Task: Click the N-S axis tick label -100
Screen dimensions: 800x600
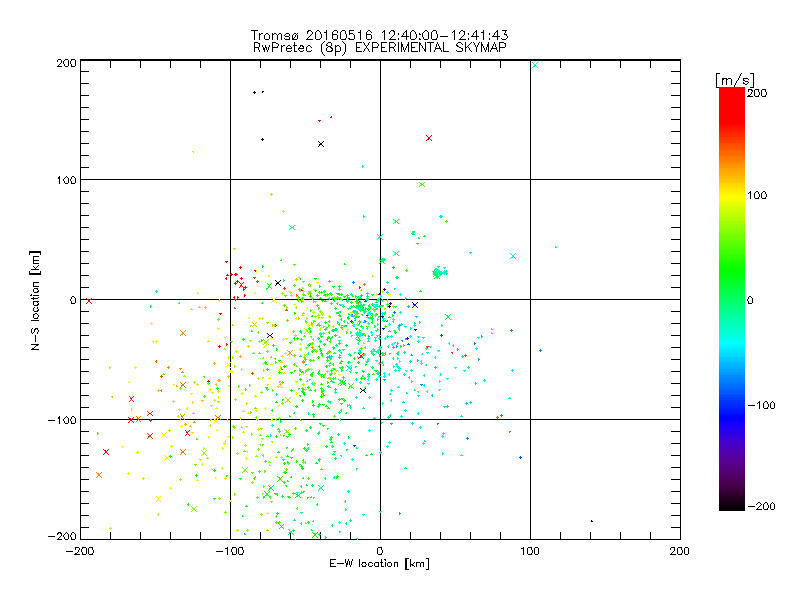Action: pos(62,420)
